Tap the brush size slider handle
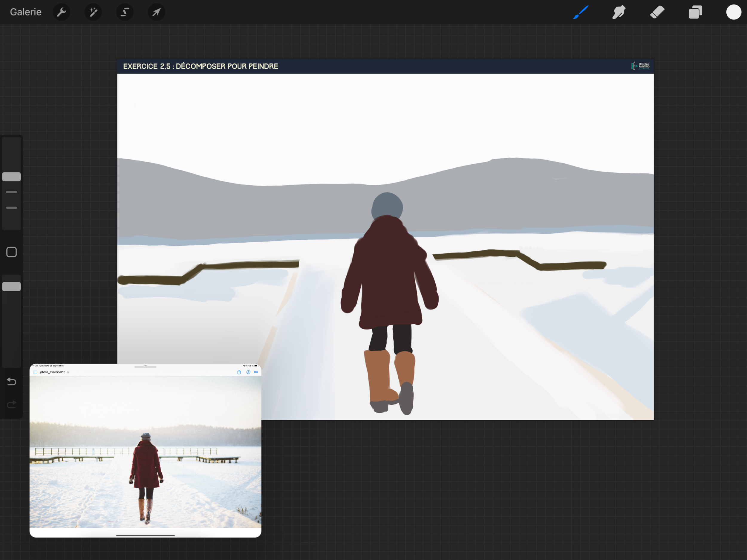 [x=11, y=177]
